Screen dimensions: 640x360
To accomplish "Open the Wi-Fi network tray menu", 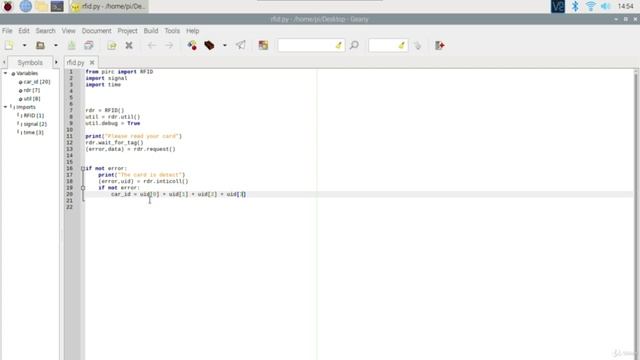I will tap(591, 6).
